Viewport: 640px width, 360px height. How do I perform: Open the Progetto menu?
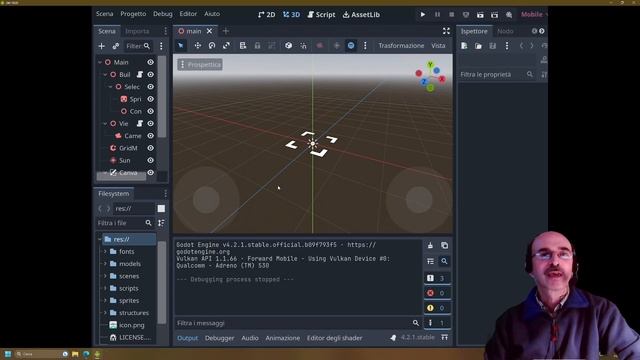[133, 14]
